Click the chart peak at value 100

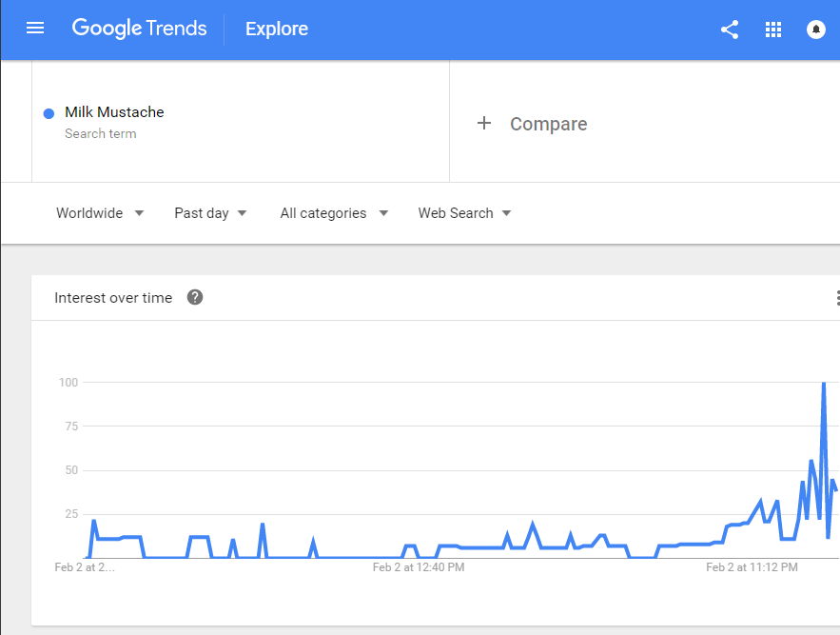click(823, 383)
